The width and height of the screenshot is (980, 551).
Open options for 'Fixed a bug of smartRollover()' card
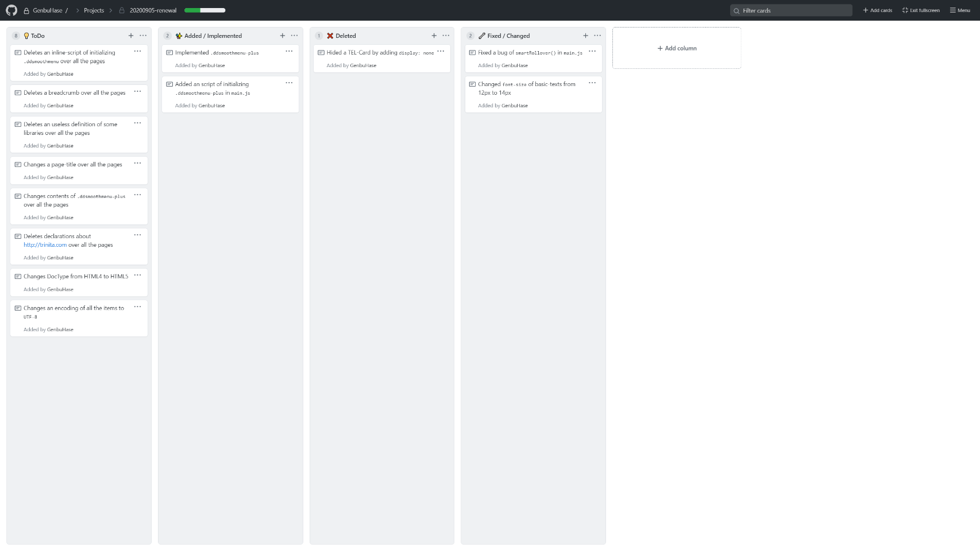tap(592, 52)
